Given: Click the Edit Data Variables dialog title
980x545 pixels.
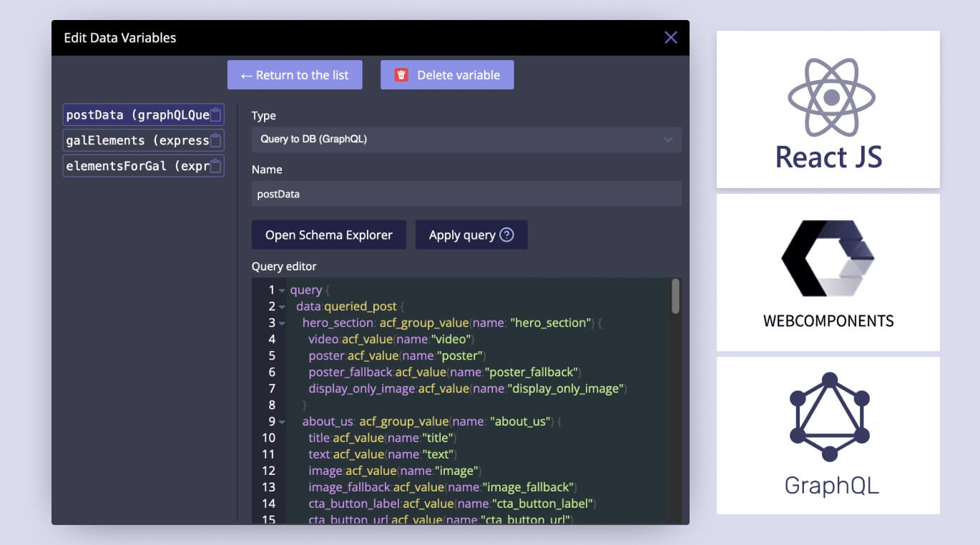Looking at the screenshot, I should (x=119, y=38).
